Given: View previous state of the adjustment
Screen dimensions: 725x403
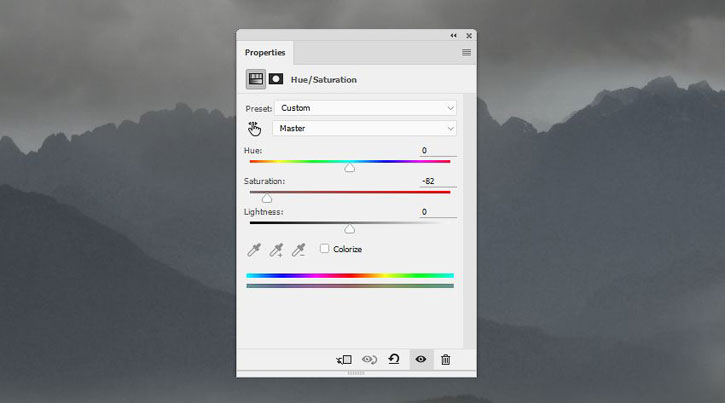Looking at the screenshot, I should tap(369, 360).
